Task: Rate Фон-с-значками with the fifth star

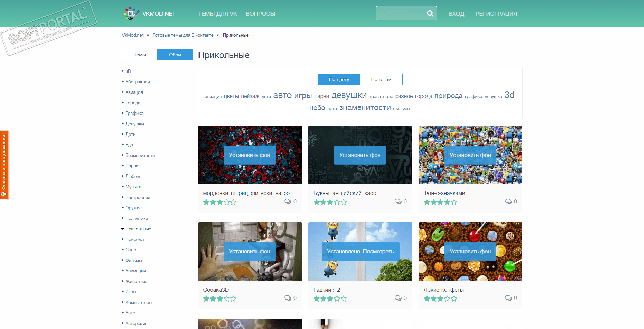Action: (x=454, y=202)
